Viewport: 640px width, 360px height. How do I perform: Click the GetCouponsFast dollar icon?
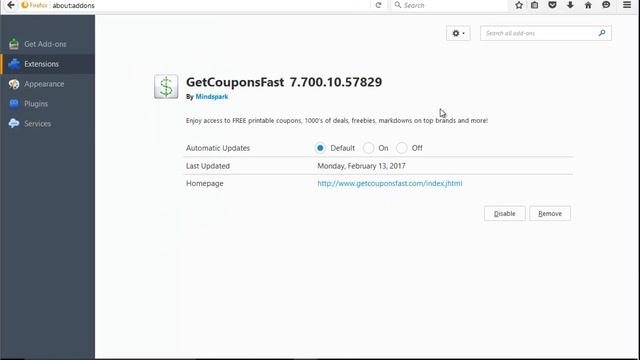click(x=166, y=87)
